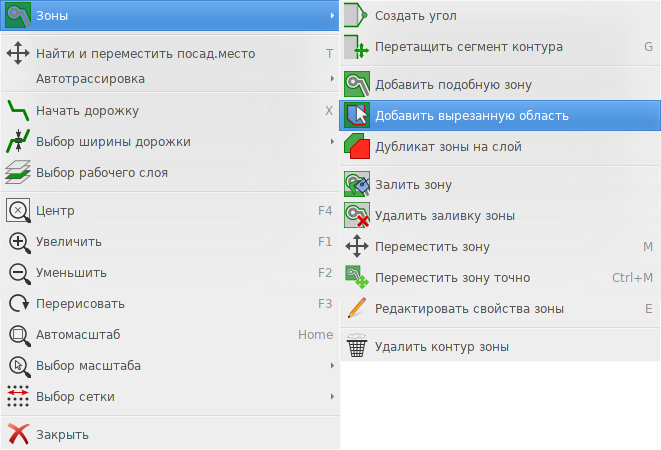Select Уменьшить zoom out entry
The image size is (661, 450).
(170, 273)
